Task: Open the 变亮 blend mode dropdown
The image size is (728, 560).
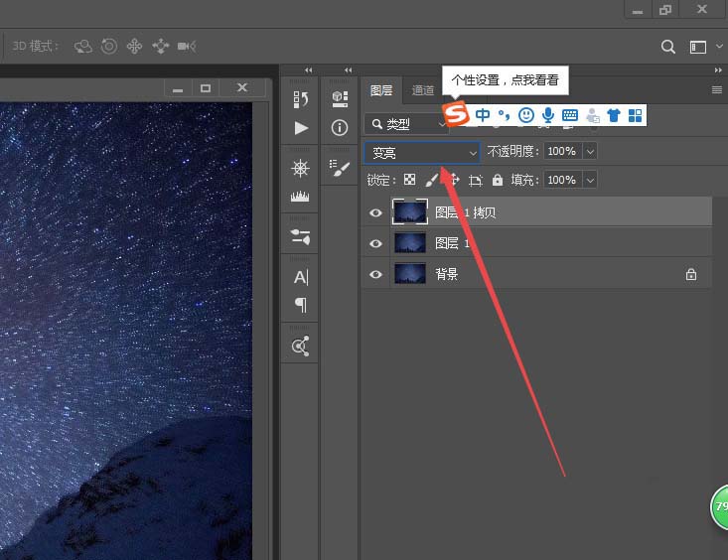Action: click(422, 152)
